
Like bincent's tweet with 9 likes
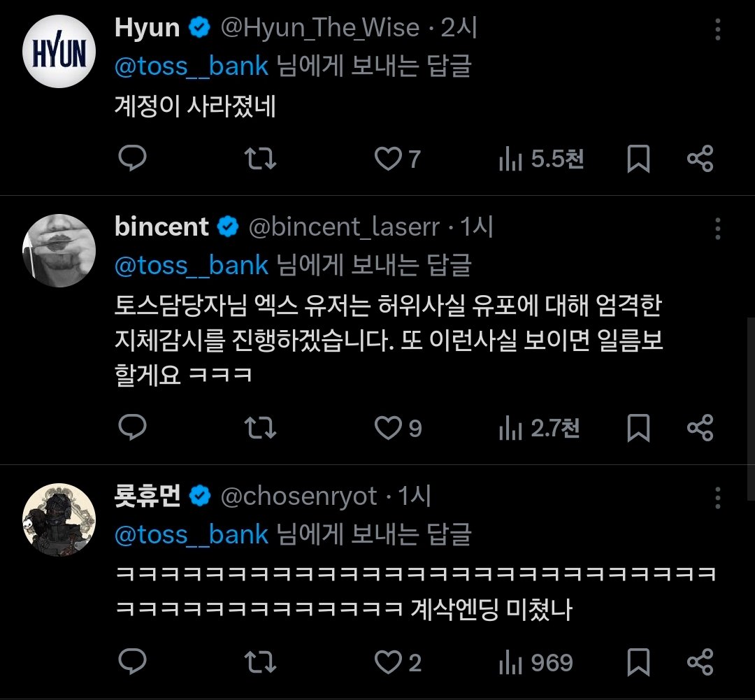click(x=389, y=428)
